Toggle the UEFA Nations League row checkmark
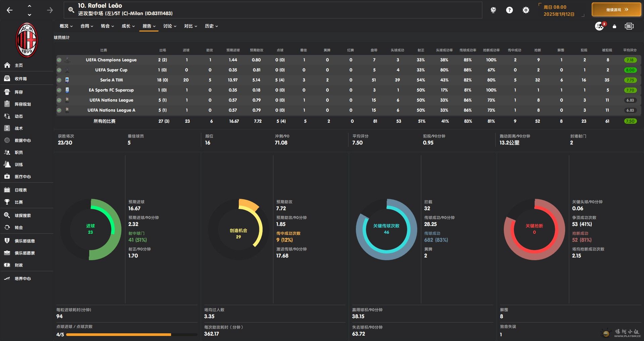644x341 pixels. point(59,100)
